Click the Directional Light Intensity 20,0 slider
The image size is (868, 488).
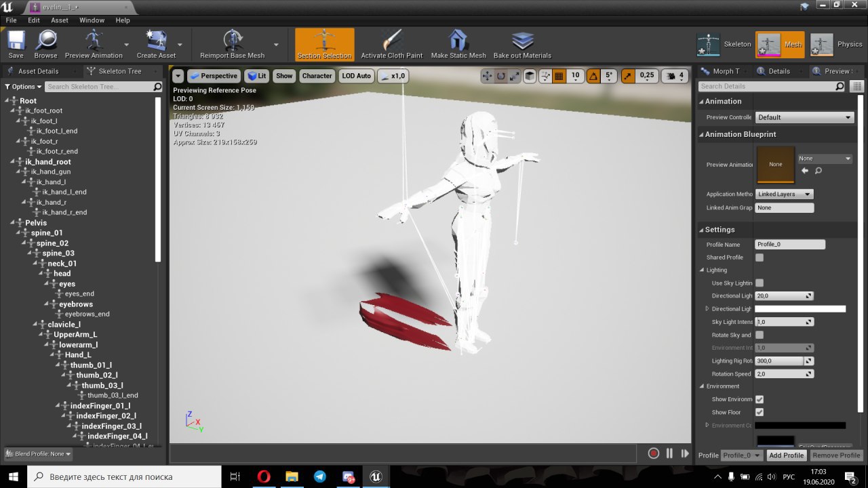coord(784,296)
